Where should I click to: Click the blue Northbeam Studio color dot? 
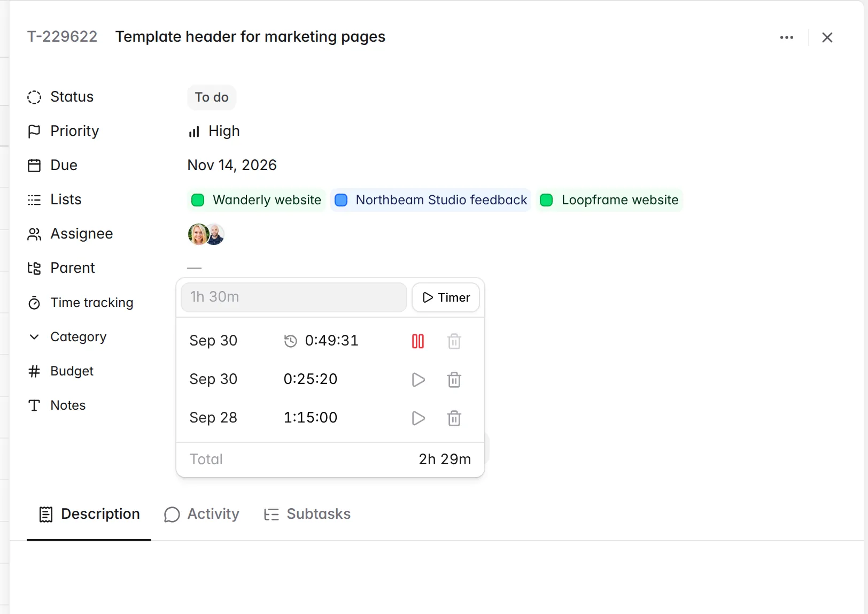[x=341, y=200]
